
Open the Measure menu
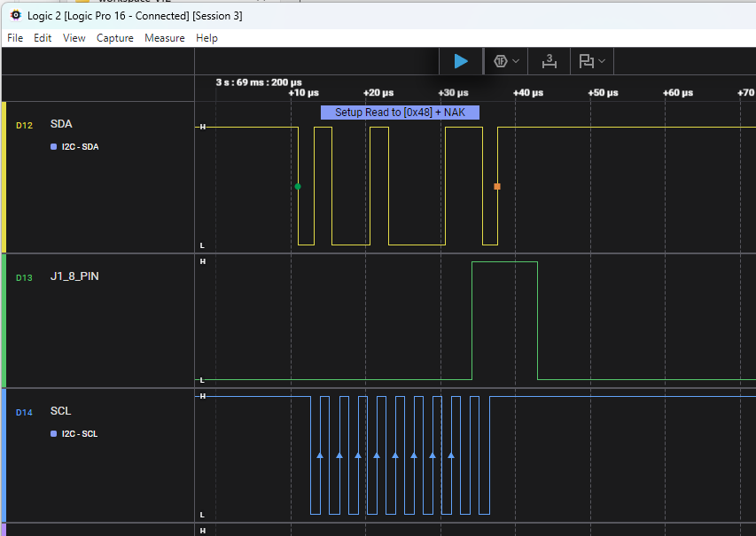click(x=165, y=38)
